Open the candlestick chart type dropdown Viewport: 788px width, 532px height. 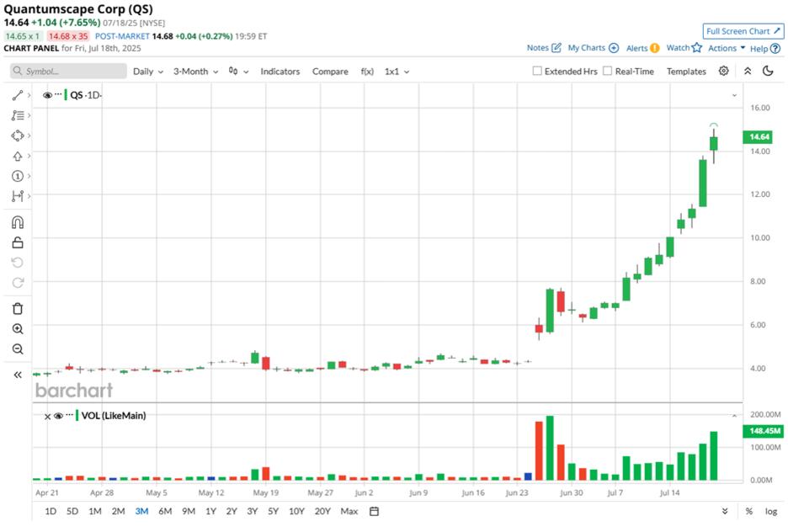coord(239,72)
